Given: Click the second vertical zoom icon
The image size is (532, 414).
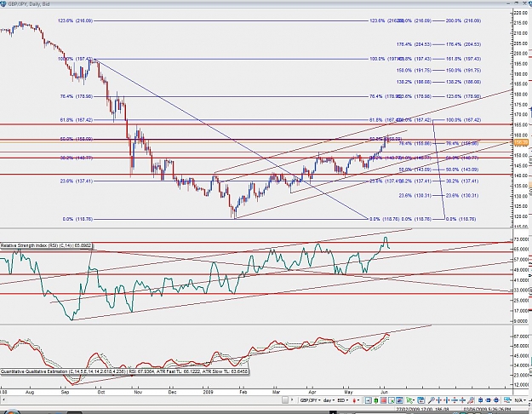Looking at the screenshot, I should [x=462, y=400].
